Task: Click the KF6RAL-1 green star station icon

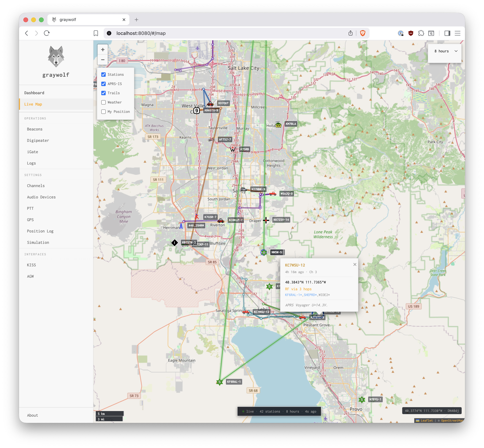Action: pos(219,382)
